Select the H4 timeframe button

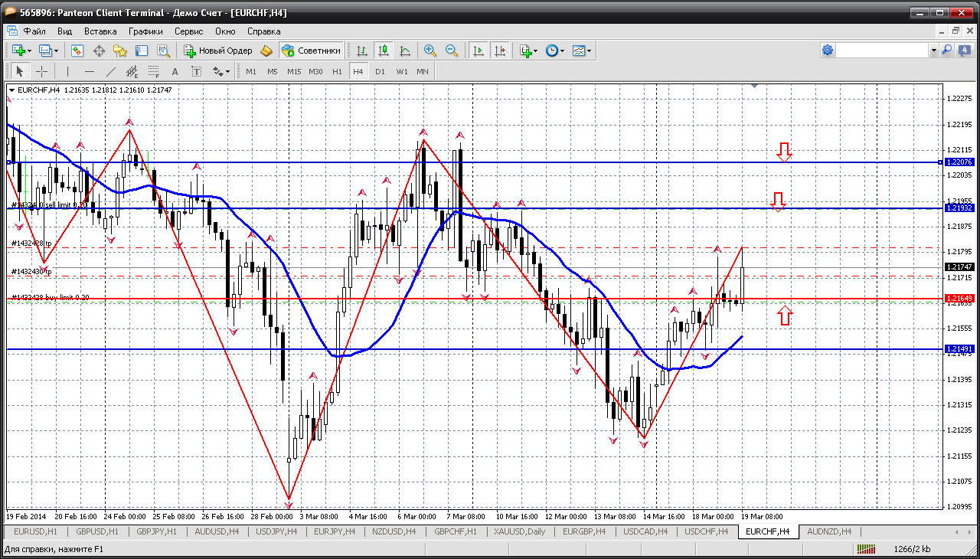coord(358,71)
